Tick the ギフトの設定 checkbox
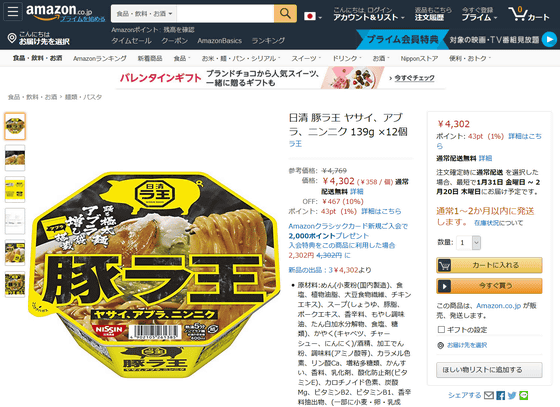The image size is (560, 407). [x=441, y=329]
